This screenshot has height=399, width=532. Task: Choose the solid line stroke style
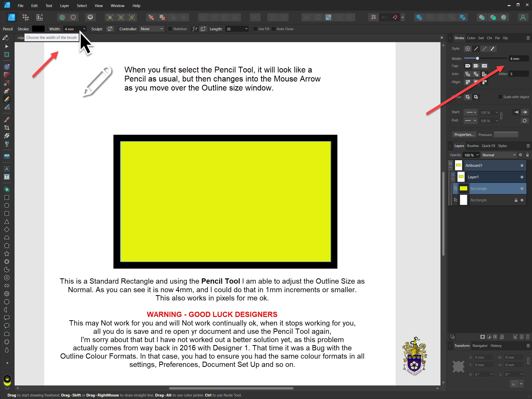pyautogui.click(x=476, y=49)
